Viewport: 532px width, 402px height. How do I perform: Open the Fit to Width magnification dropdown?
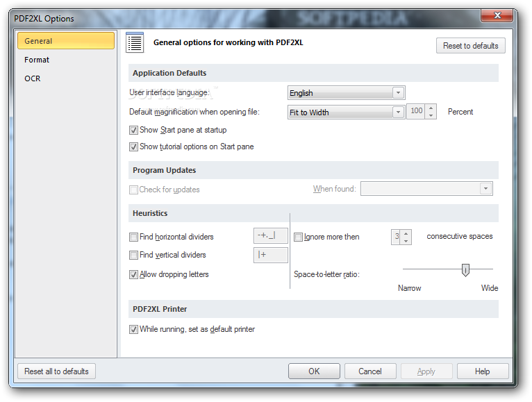point(346,112)
